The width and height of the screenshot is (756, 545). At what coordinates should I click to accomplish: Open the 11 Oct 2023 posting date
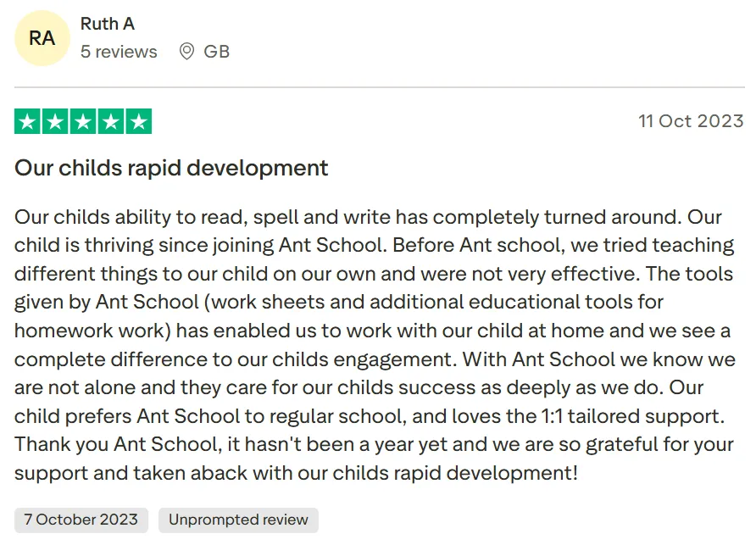click(691, 121)
